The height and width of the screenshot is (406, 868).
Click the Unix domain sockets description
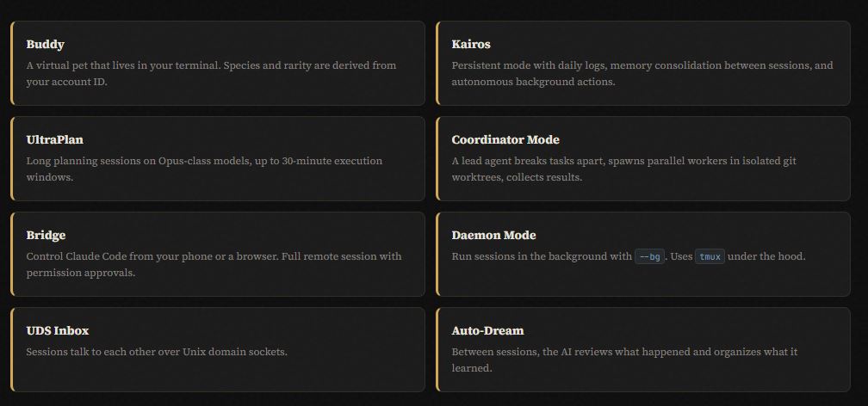click(x=157, y=352)
